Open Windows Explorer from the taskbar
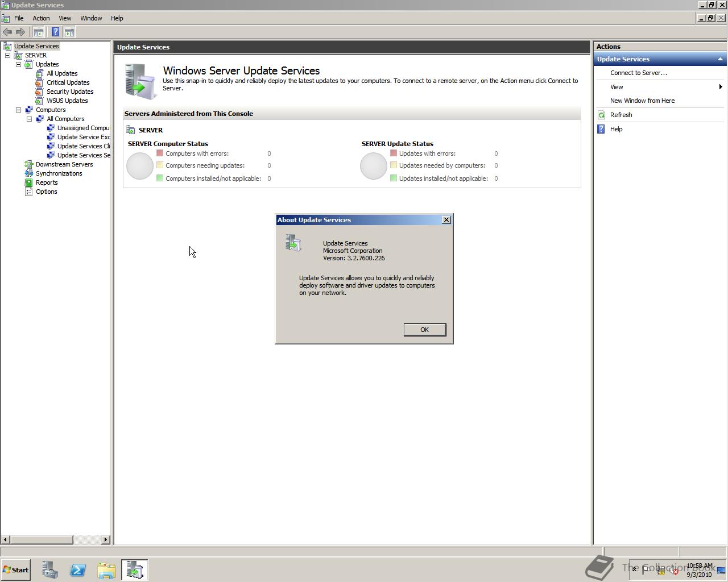This screenshot has height=582, width=728. click(x=106, y=569)
